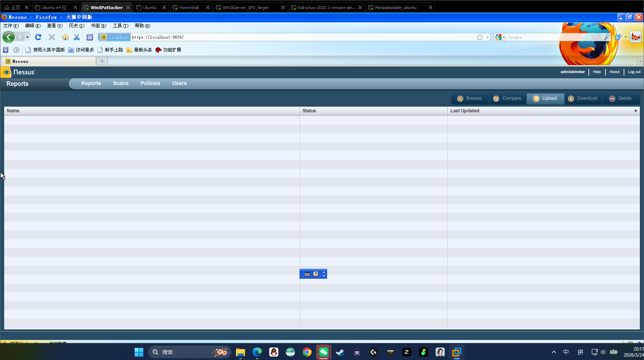Open the Nessus Help link
Screen dimensions: 644x360
pos(597,72)
